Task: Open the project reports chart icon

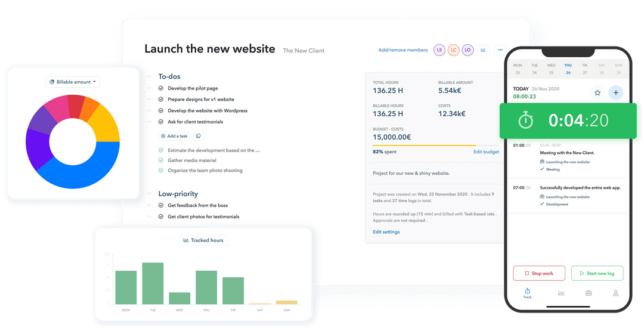Action: point(483,50)
